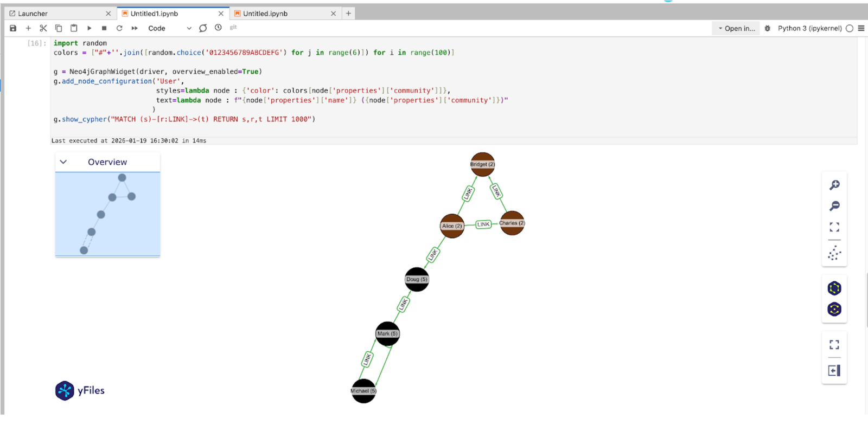
Task: Click the git toolbar button
Action: (x=233, y=27)
